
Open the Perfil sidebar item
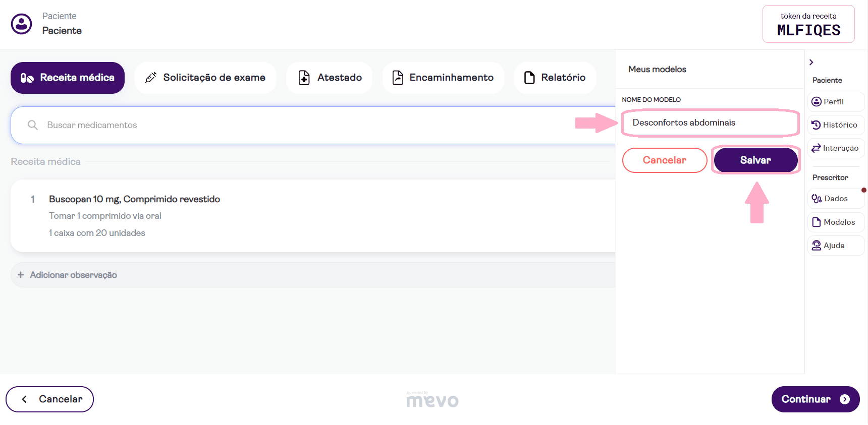836,102
